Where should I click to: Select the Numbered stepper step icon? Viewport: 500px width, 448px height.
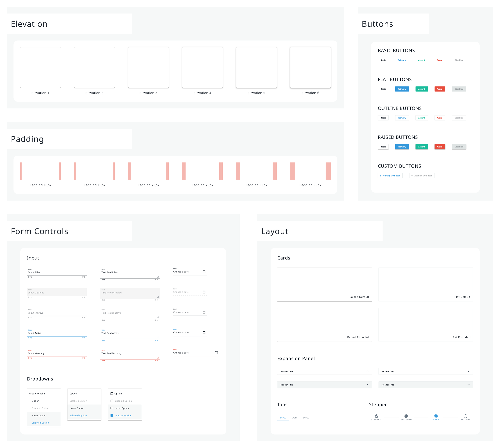click(x=406, y=416)
